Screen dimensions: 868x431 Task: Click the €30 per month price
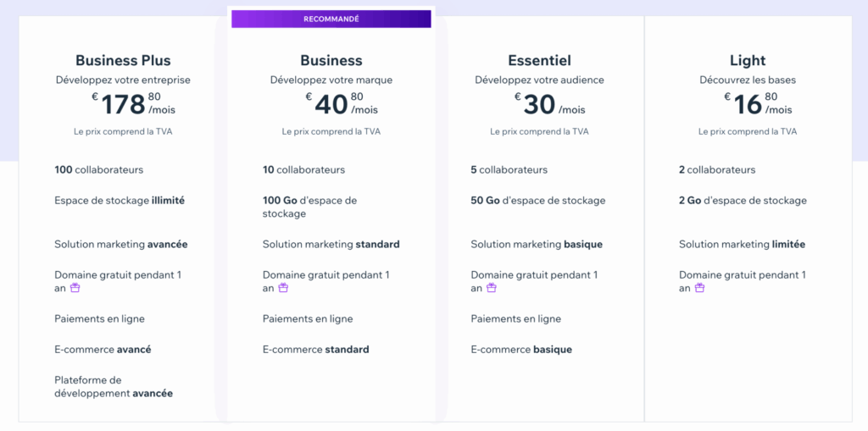(549, 104)
